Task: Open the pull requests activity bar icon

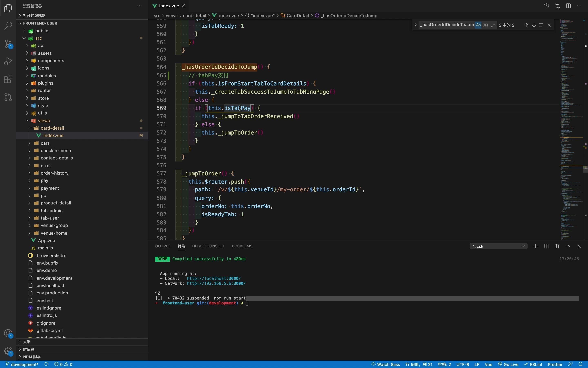Action: (x=8, y=97)
